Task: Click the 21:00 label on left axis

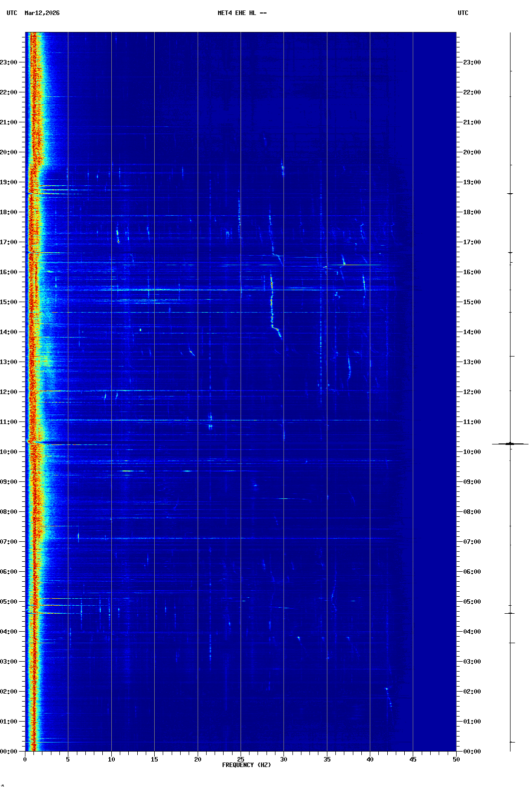Action: coord(9,122)
